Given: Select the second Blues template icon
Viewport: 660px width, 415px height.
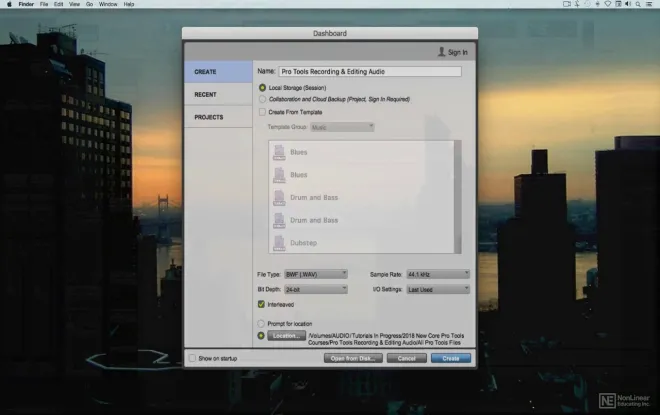Looking at the screenshot, I should coord(279,175).
